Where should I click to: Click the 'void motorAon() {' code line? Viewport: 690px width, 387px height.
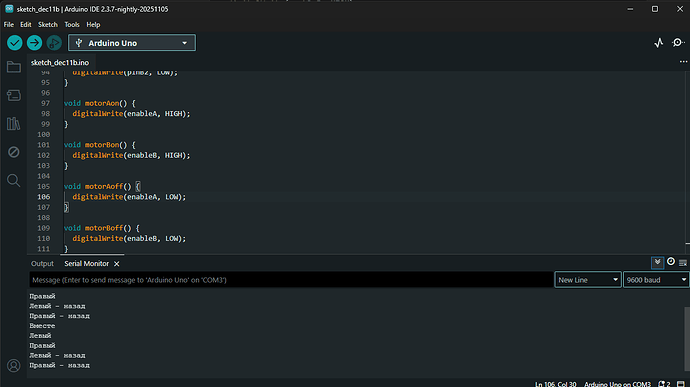point(100,103)
